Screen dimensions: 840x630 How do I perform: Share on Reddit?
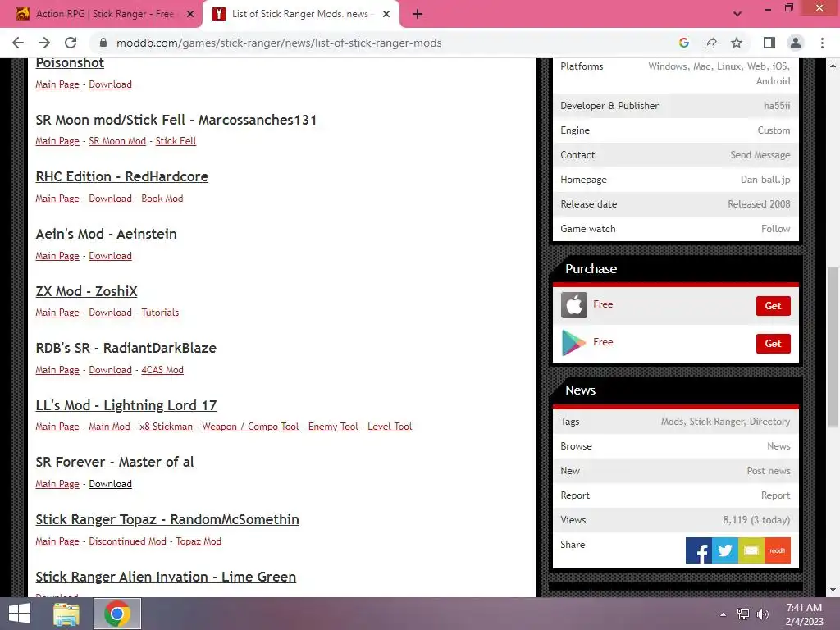pyautogui.click(x=778, y=550)
